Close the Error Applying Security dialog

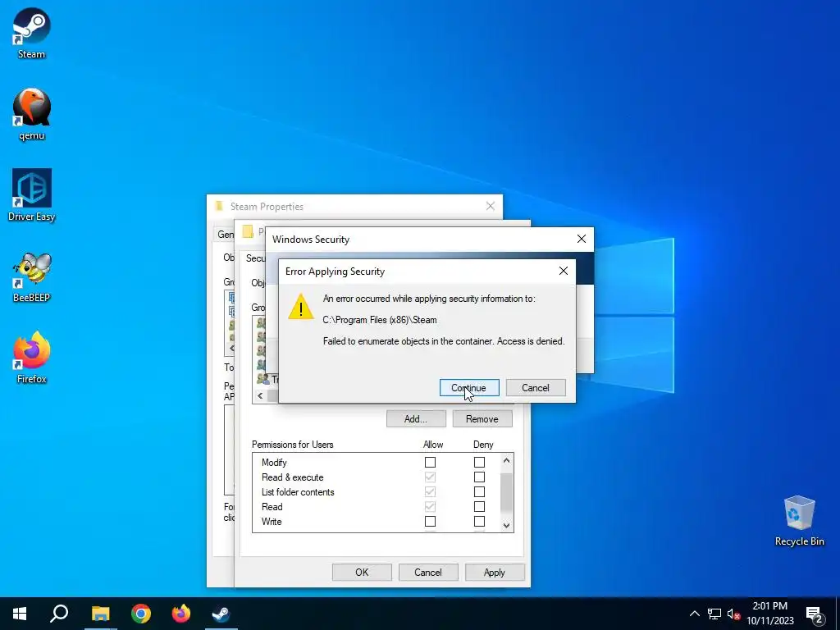coord(563,271)
